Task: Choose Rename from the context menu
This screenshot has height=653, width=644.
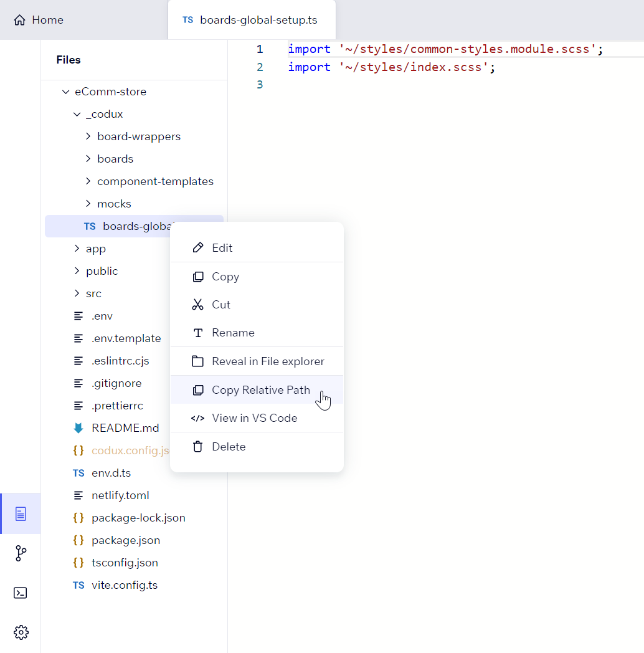Action: [257, 333]
